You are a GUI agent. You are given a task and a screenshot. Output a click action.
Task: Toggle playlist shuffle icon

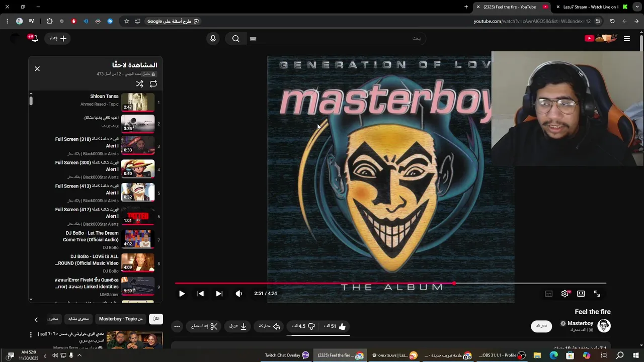(x=139, y=84)
